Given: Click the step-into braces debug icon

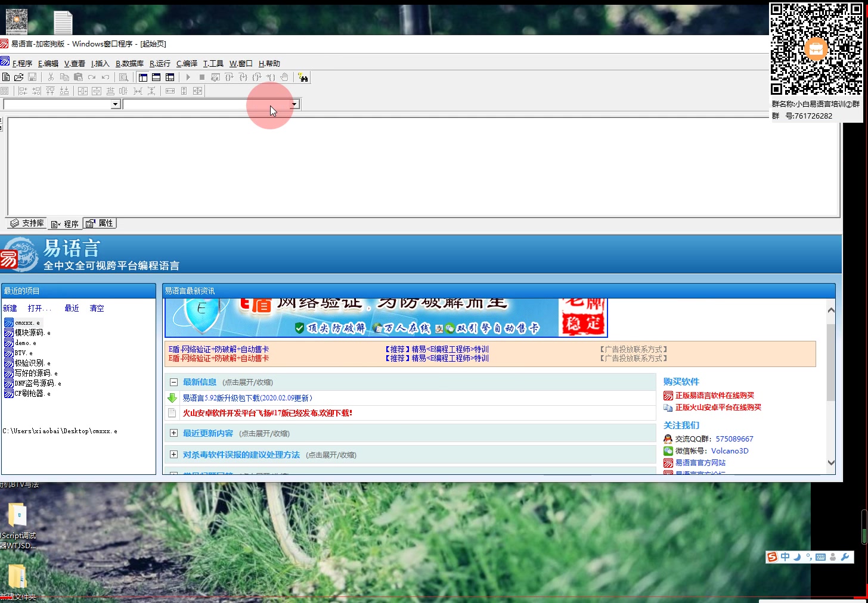Looking at the screenshot, I should (243, 77).
